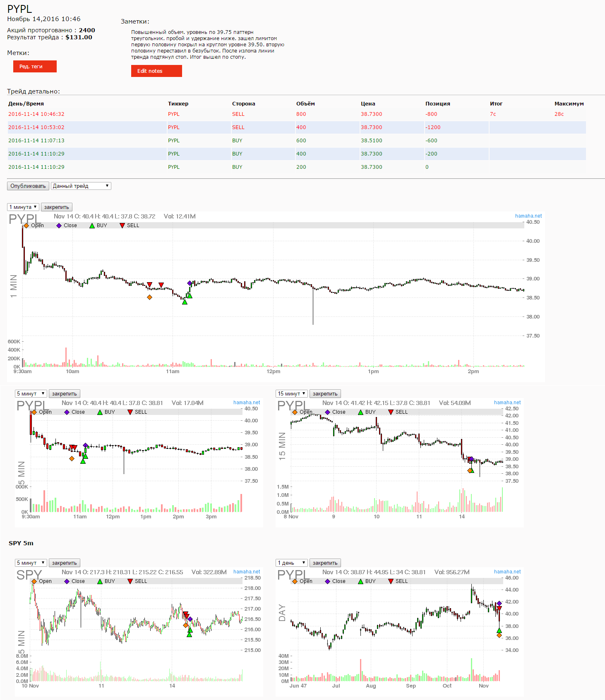Click the first red SELL marker on 1-minute chart

click(x=150, y=285)
